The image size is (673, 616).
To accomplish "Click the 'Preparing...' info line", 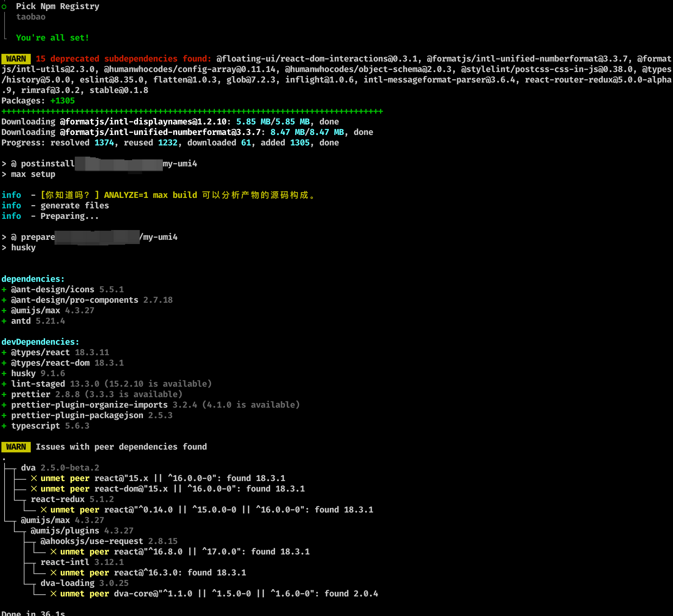I will [50, 216].
